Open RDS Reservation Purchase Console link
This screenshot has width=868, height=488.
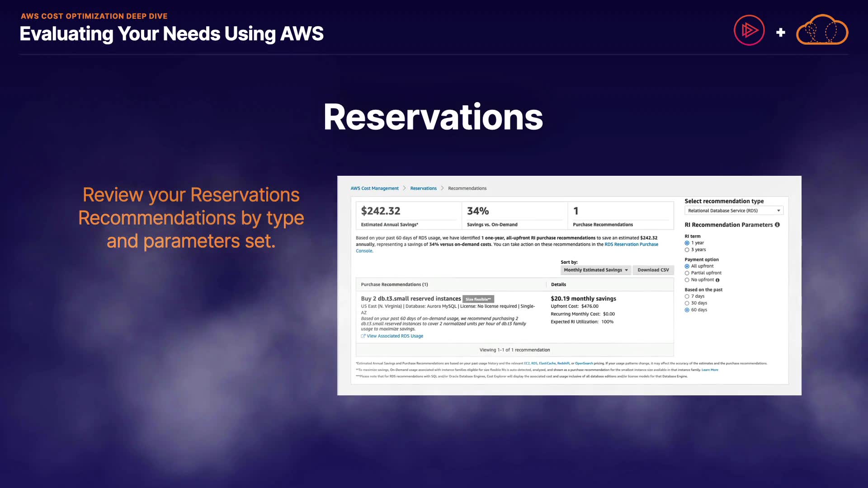[631, 244]
